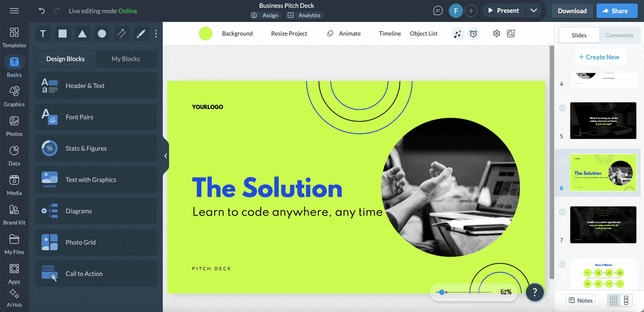This screenshot has height=312, width=644.
Task: Expand more shape tools options
Action: pyautogui.click(x=156, y=34)
